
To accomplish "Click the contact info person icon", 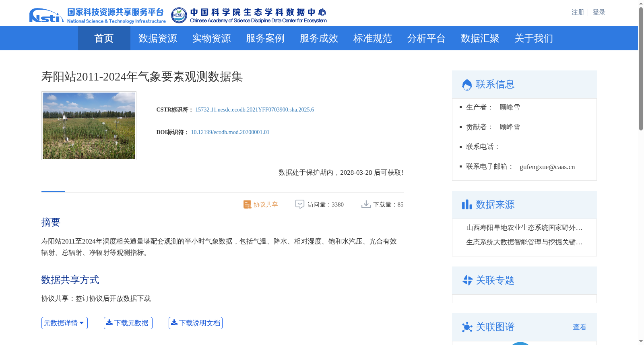I will [467, 85].
